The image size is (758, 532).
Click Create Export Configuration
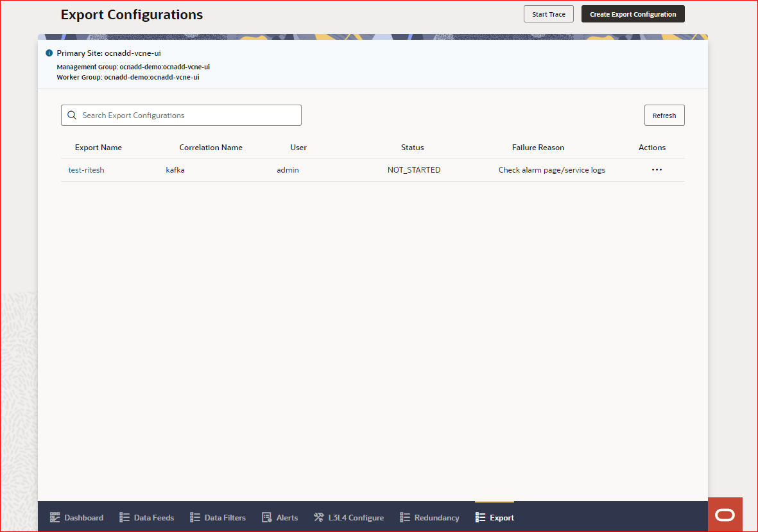(632, 13)
